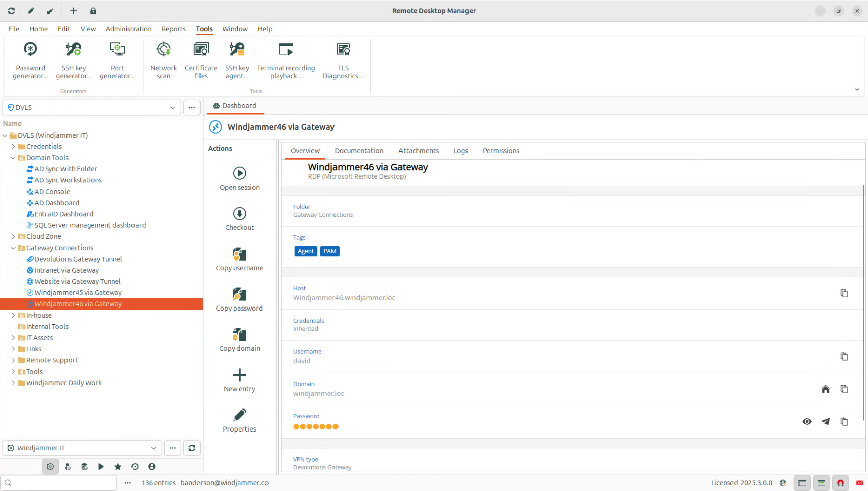This screenshot has width=868, height=491.
Task: Start a Network scan
Action: 163,60
